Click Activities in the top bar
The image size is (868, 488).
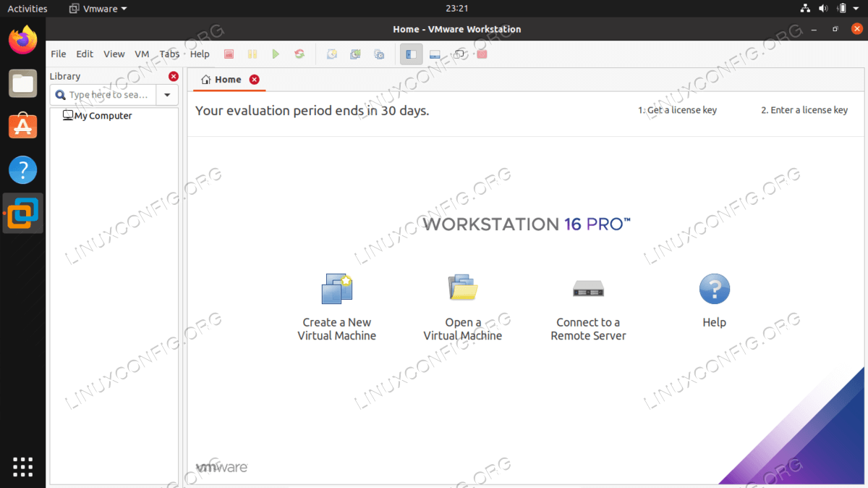click(x=27, y=9)
